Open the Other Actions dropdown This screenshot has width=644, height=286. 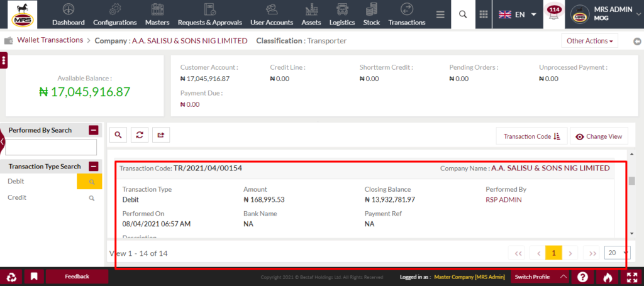pos(589,41)
